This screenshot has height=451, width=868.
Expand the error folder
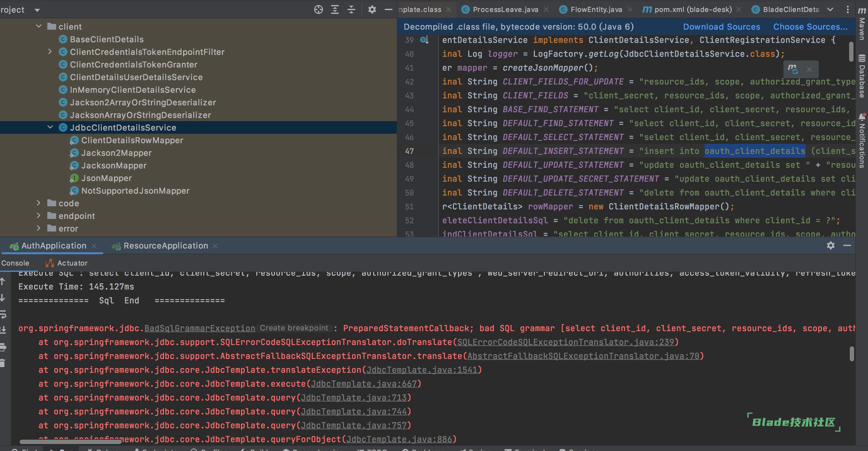(x=39, y=228)
